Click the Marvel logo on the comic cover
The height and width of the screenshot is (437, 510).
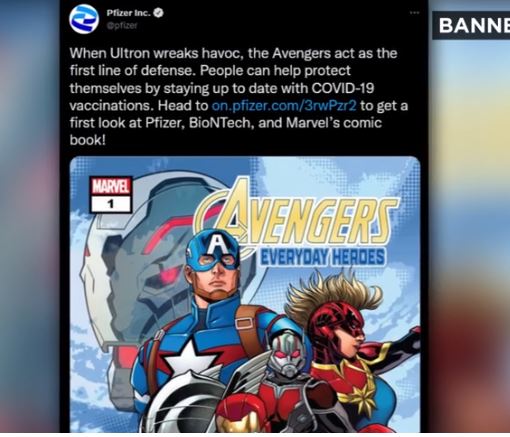(111, 187)
